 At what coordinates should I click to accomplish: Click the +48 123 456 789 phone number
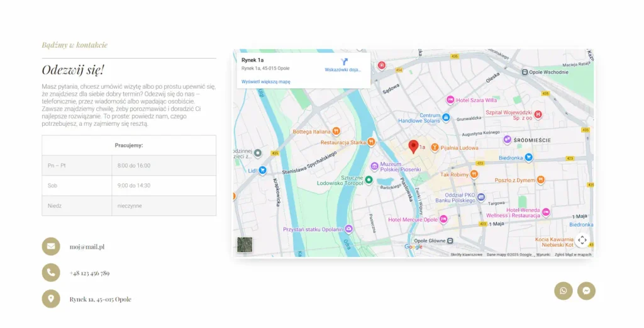pyautogui.click(x=89, y=273)
